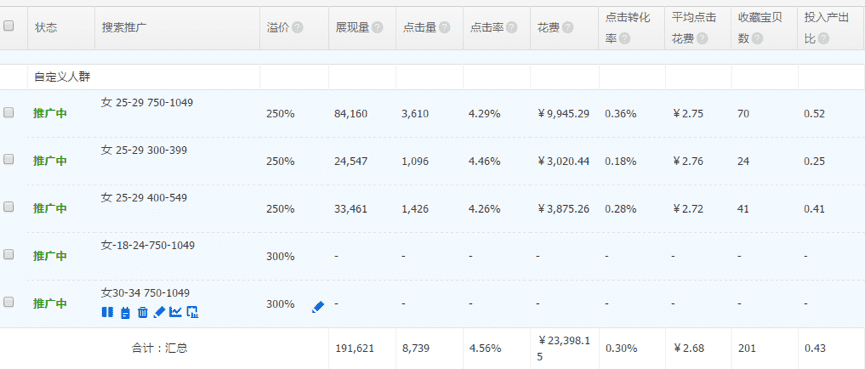865x369 pixels.
Task: Select total favorites count 201
Action: 746,349
